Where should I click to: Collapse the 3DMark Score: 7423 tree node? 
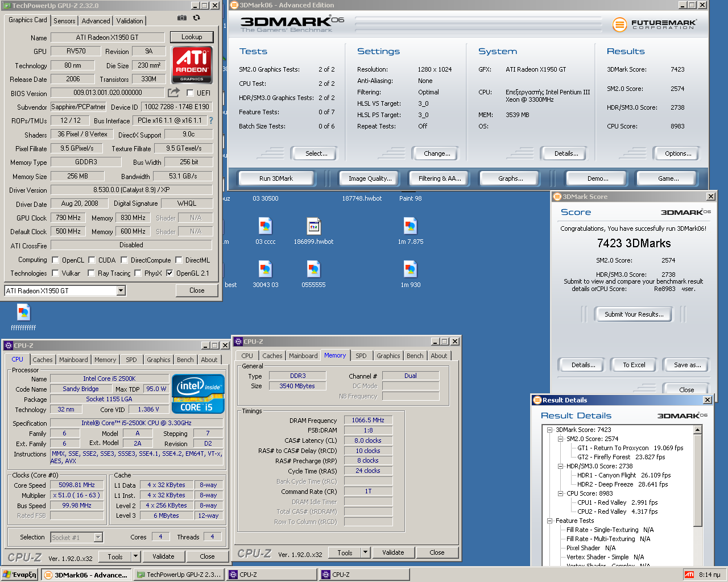pos(550,430)
